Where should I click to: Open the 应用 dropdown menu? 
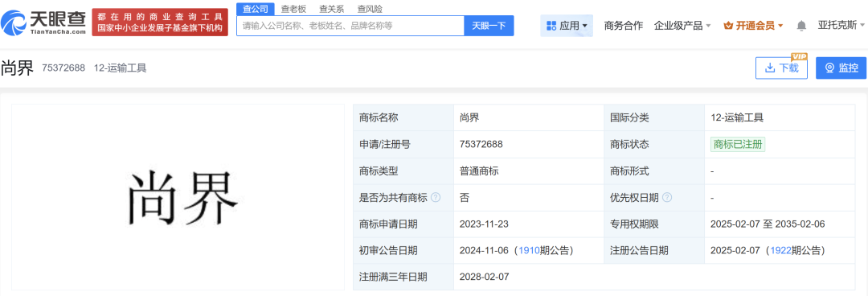(x=567, y=26)
